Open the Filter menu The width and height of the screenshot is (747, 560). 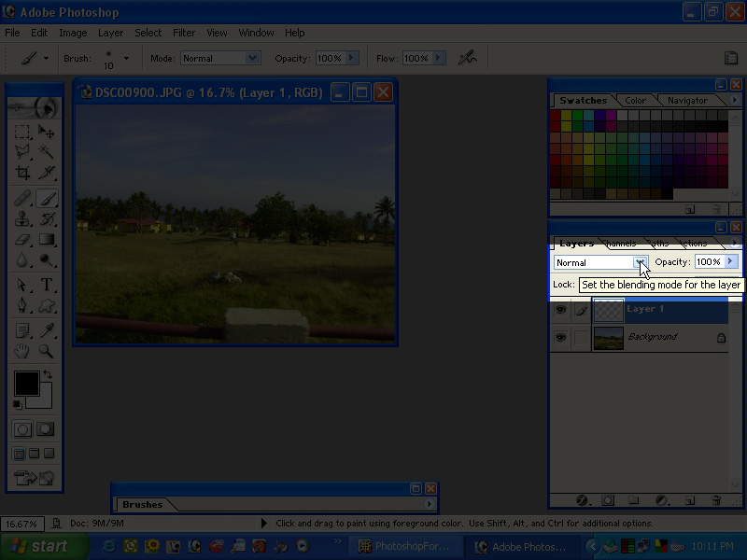click(184, 33)
